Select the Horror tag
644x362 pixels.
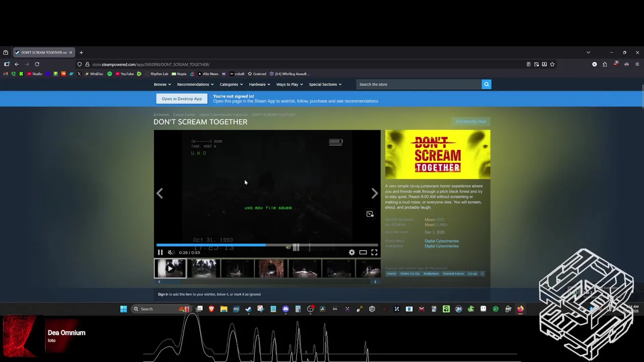[391, 274]
